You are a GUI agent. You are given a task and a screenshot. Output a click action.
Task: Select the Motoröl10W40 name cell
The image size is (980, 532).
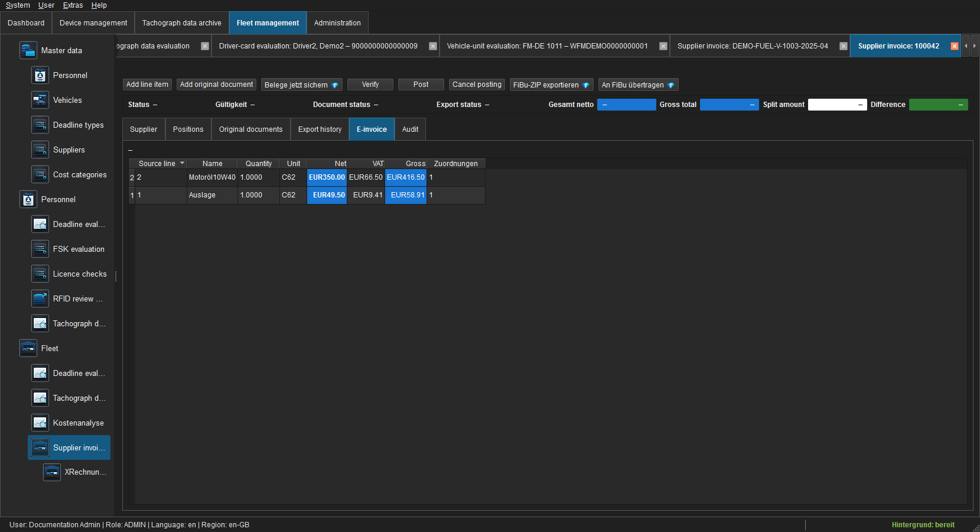pyautogui.click(x=212, y=177)
